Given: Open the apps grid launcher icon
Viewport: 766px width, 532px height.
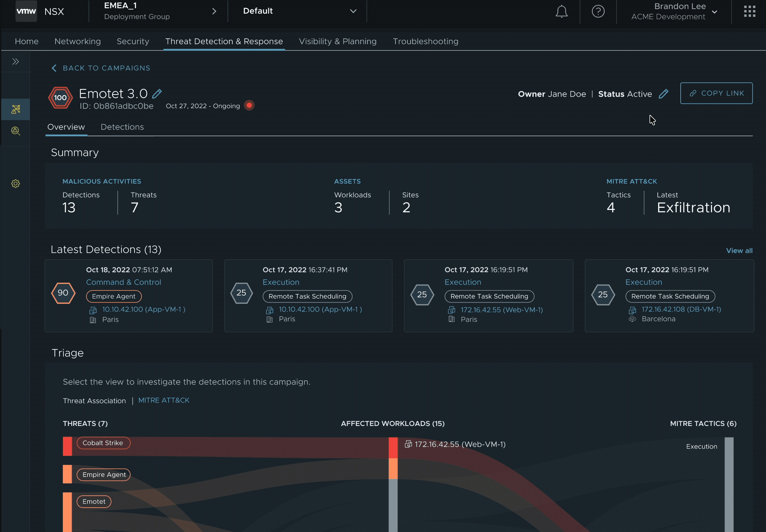Looking at the screenshot, I should [x=749, y=12].
